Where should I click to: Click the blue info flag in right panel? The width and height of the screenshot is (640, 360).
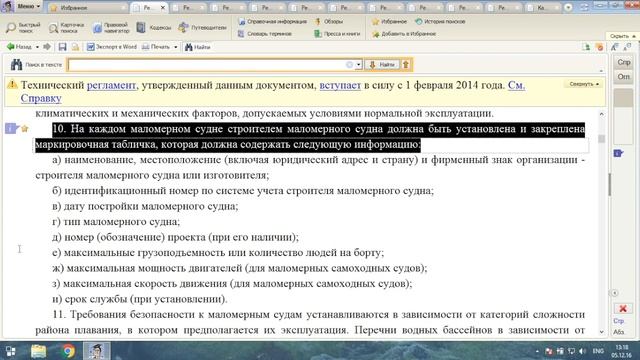[x=618, y=153]
